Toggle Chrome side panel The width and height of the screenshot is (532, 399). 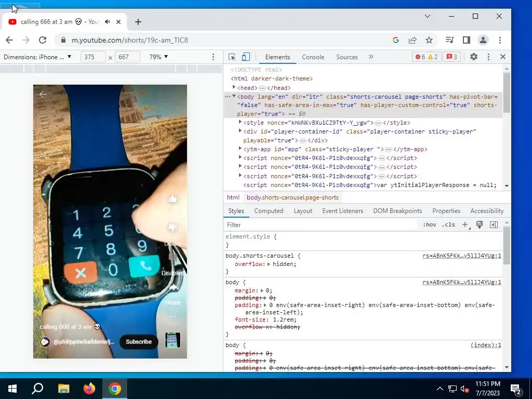click(467, 40)
